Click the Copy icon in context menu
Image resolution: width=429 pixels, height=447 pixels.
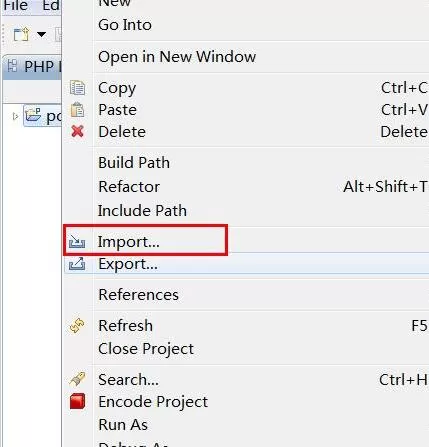77,88
